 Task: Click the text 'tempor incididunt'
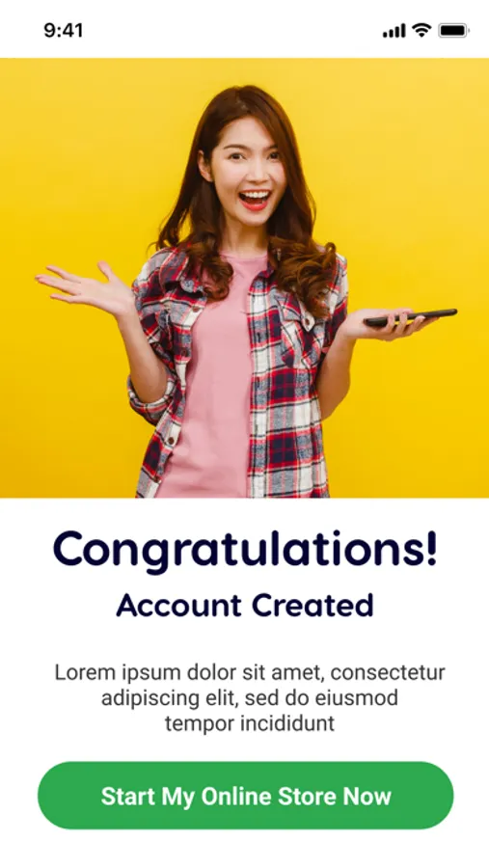(x=250, y=723)
